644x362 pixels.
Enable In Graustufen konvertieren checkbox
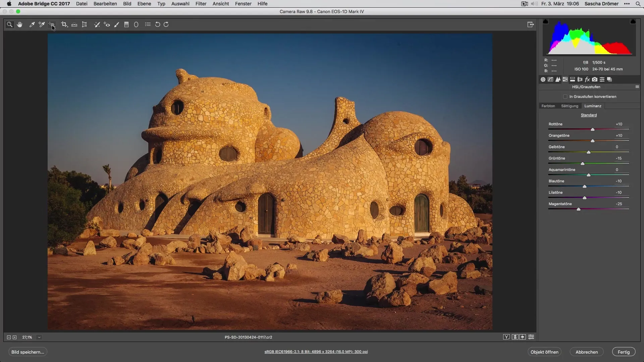[x=565, y=97]
